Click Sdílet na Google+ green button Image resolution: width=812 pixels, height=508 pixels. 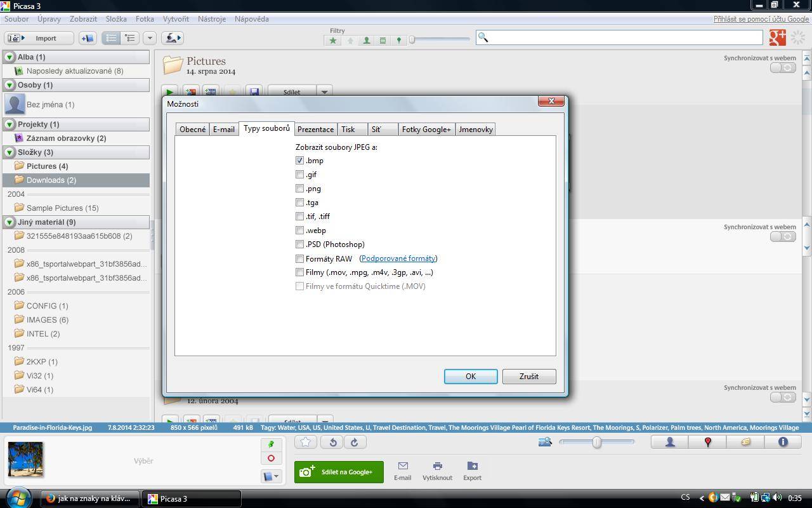tap(339, 472)
